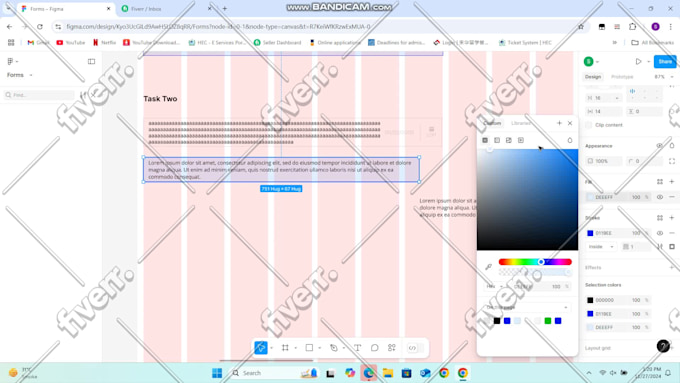Click the 100% opacity field
This screenshot has width=680, height=383.
[x=604, y=161]
